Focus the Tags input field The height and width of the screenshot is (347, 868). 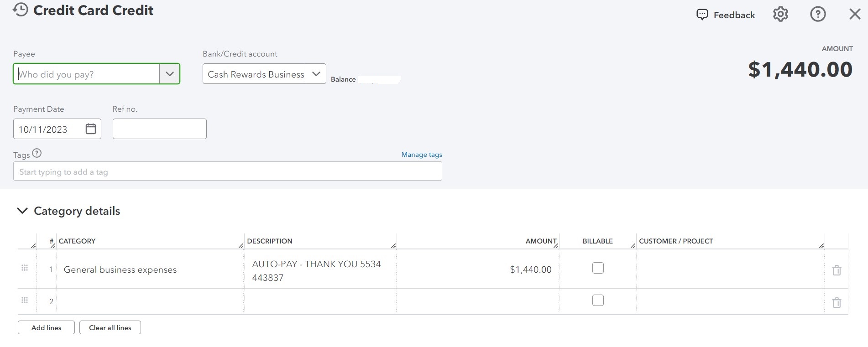tap(227, 171)
